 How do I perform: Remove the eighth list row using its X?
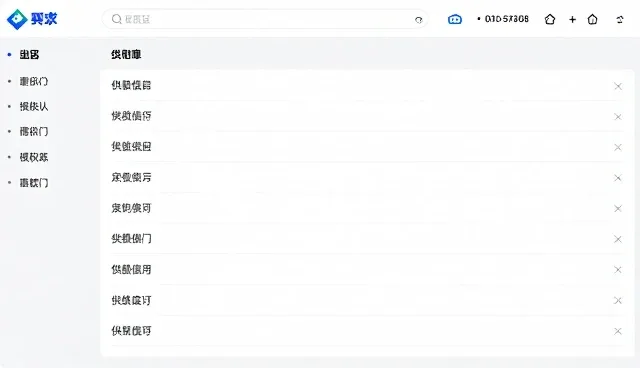(618, 301)
